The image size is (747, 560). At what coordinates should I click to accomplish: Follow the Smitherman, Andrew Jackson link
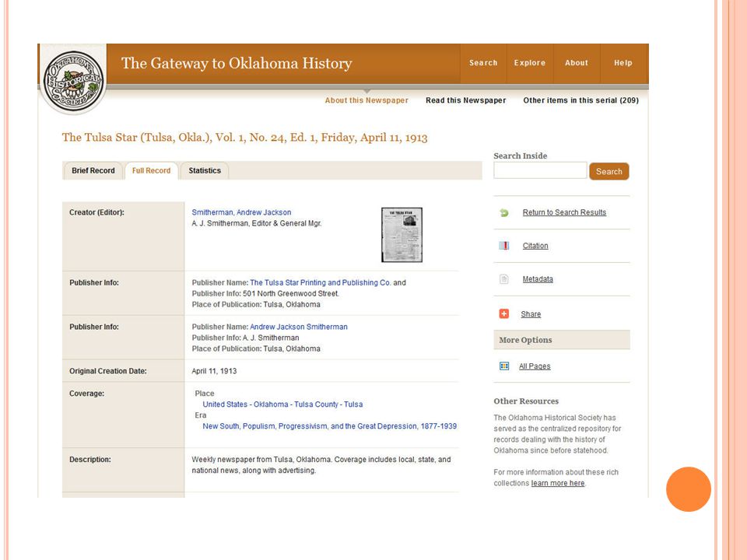pyautogui.click(x=241, y=212)
